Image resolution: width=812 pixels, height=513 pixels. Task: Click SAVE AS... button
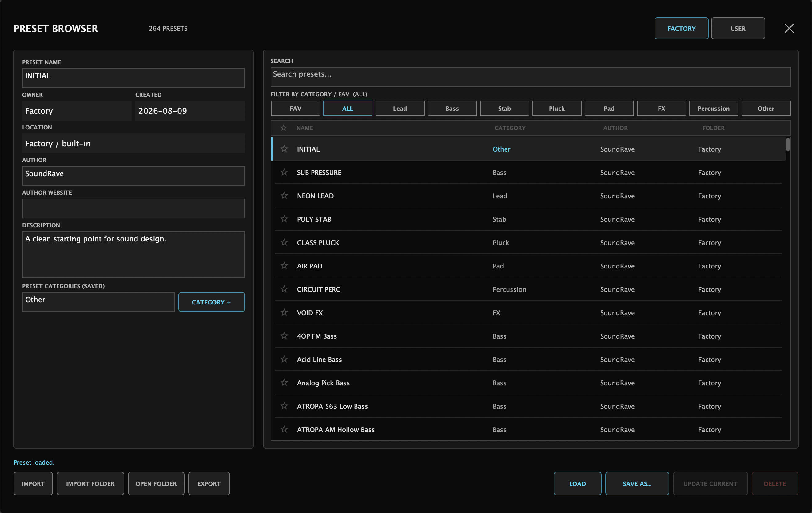point(637,483)
